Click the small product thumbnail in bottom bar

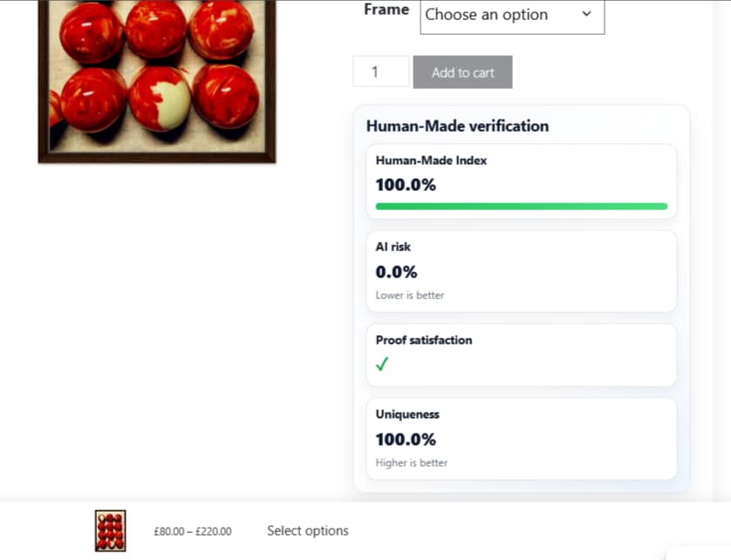pyautogui.click(x=110, y=530)
